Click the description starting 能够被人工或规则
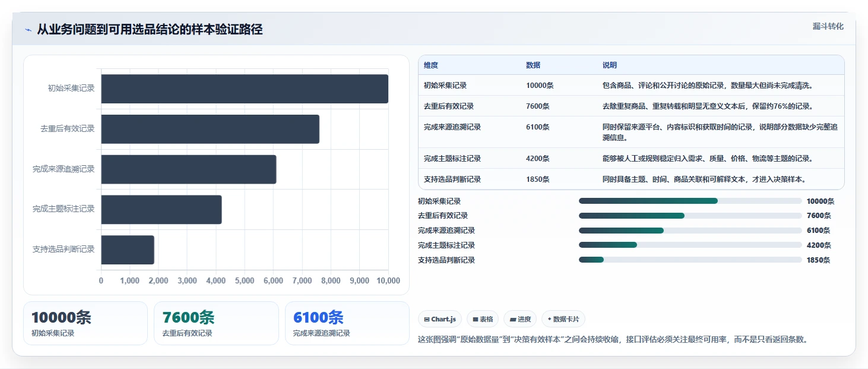Screen dimensions: 868x369 [708, 158]
